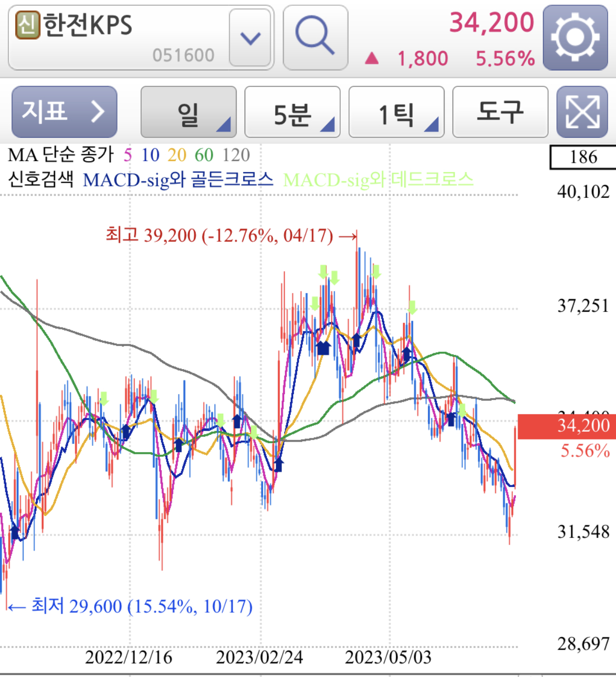
Task: Click the red 34,200 price tag on axis
Action: (x=567, y=426)
